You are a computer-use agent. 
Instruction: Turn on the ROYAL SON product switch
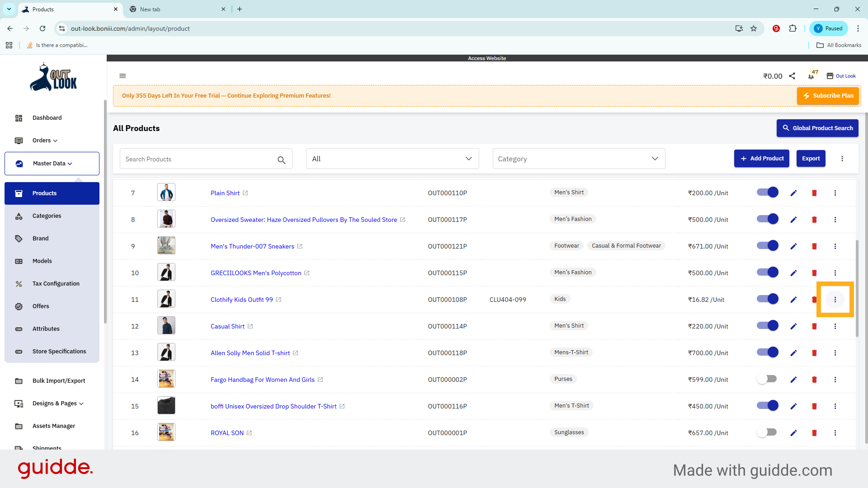(x=767, y=432)
